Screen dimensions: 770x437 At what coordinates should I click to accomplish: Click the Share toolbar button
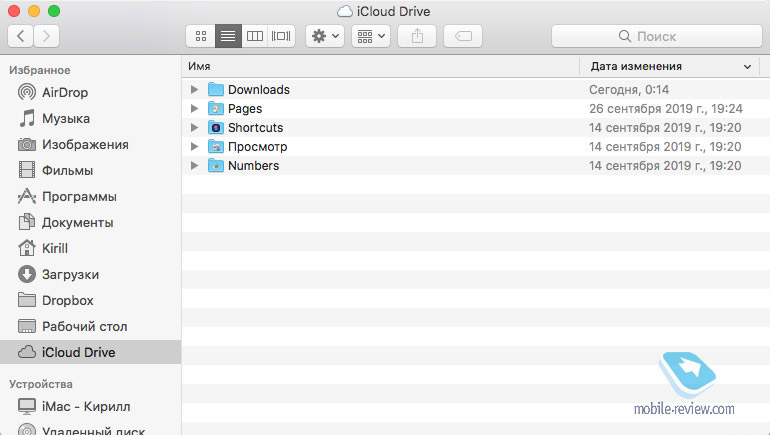(417, 36)
